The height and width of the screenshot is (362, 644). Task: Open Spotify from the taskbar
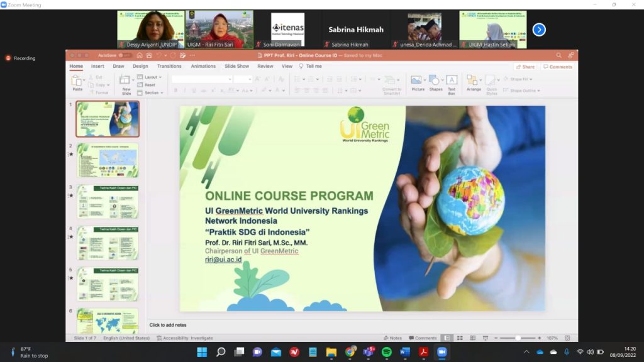[387, 352]
